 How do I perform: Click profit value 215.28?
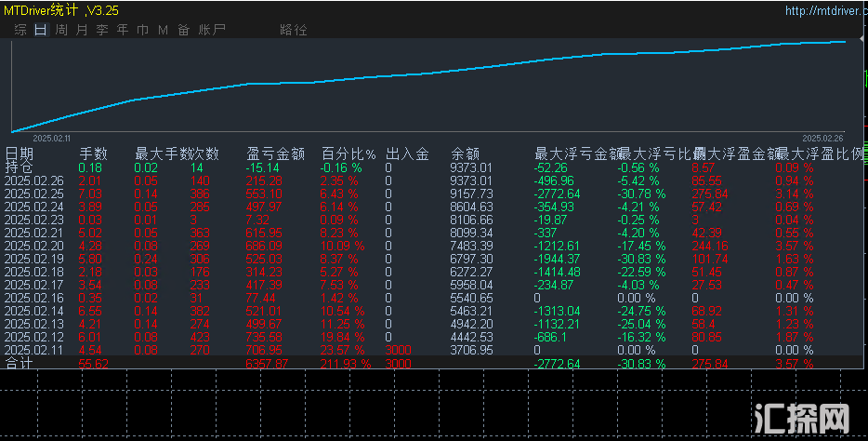(264, 180)
